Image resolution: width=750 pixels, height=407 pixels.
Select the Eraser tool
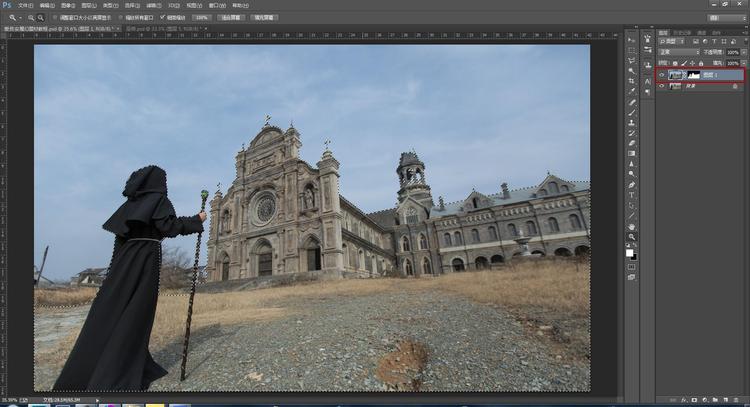pyautogui.click(x=631, y=143)
